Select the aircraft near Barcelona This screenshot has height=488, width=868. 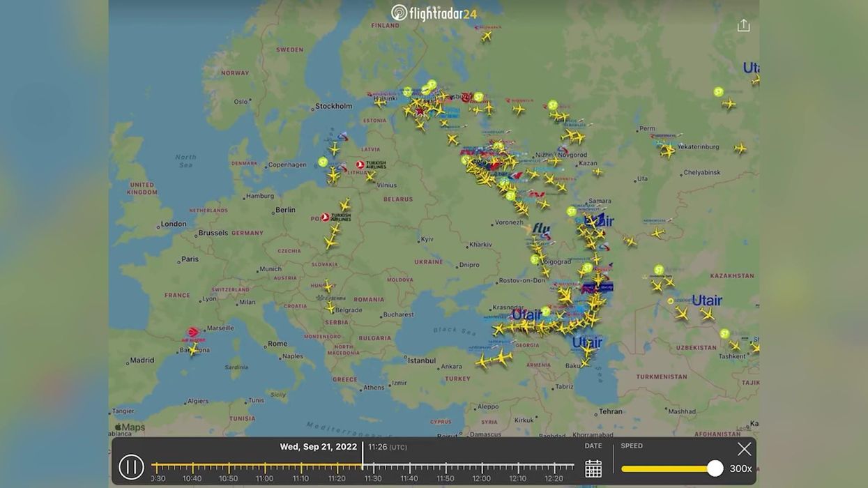point(193,349)
